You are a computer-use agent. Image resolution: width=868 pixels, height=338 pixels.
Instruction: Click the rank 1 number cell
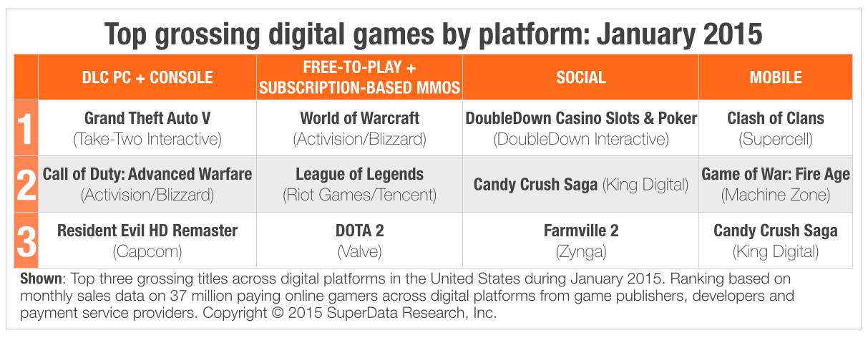(26, 129)
